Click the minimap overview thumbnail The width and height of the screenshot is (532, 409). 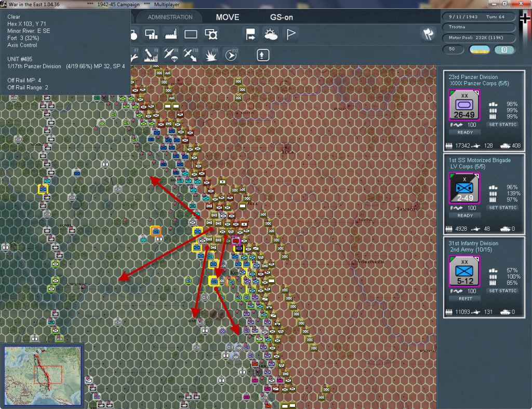pyautogui.click(x=43, y=376)
